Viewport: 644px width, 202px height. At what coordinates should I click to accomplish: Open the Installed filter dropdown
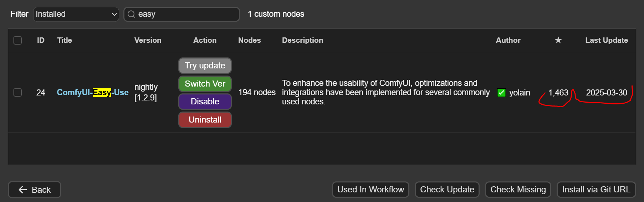76,14
